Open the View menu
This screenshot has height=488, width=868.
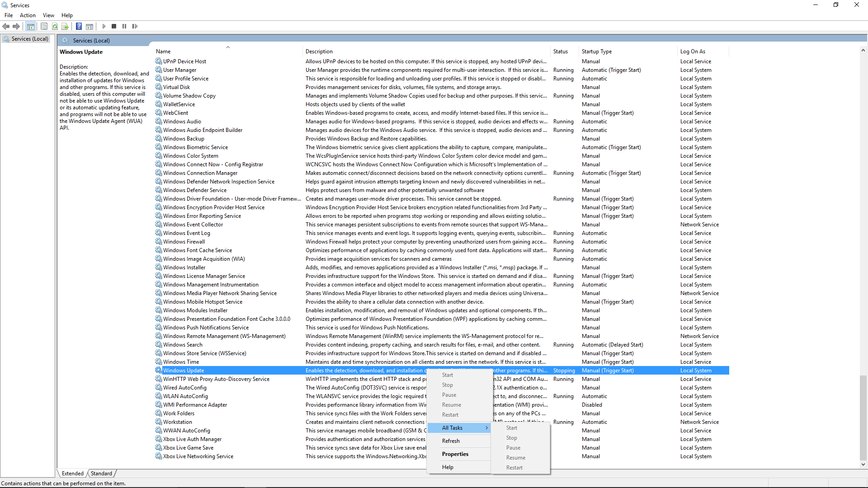(x=48, y=15)
